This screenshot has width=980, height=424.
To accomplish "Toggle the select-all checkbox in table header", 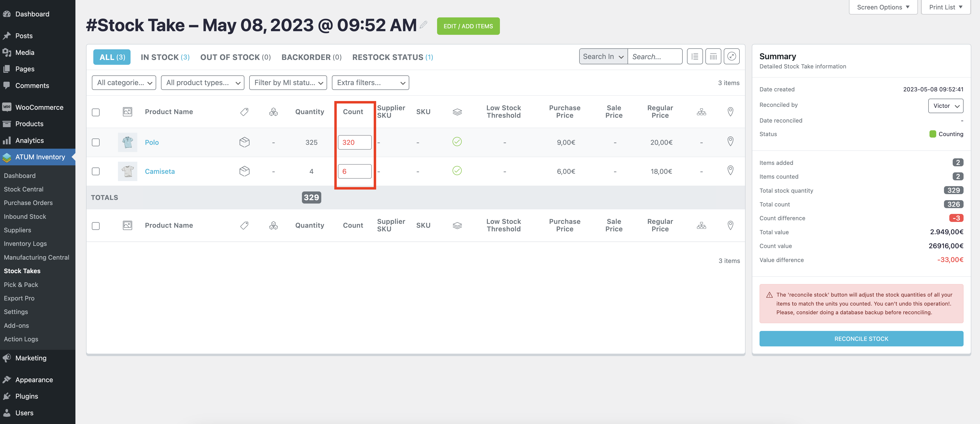I will pyautogui.click(x=96, y=112).
